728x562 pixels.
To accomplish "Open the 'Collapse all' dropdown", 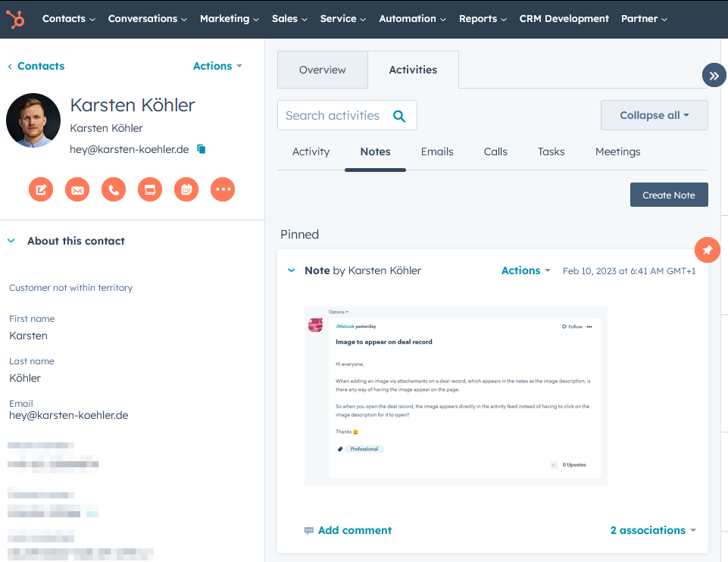I will tap(654, 115).
